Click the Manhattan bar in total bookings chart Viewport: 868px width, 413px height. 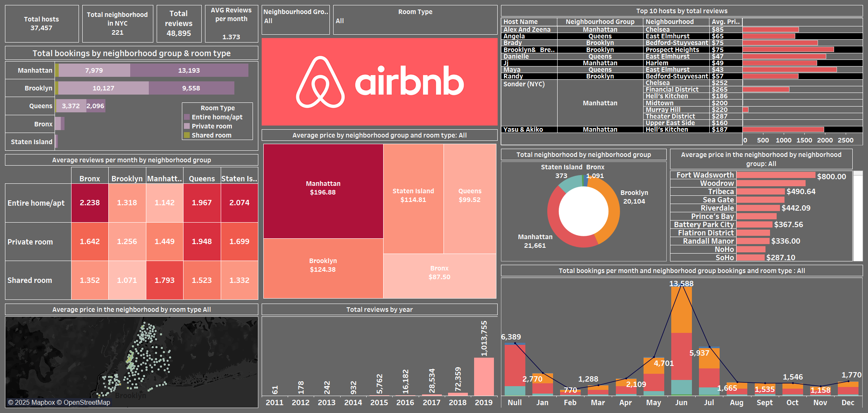(149, 70)
